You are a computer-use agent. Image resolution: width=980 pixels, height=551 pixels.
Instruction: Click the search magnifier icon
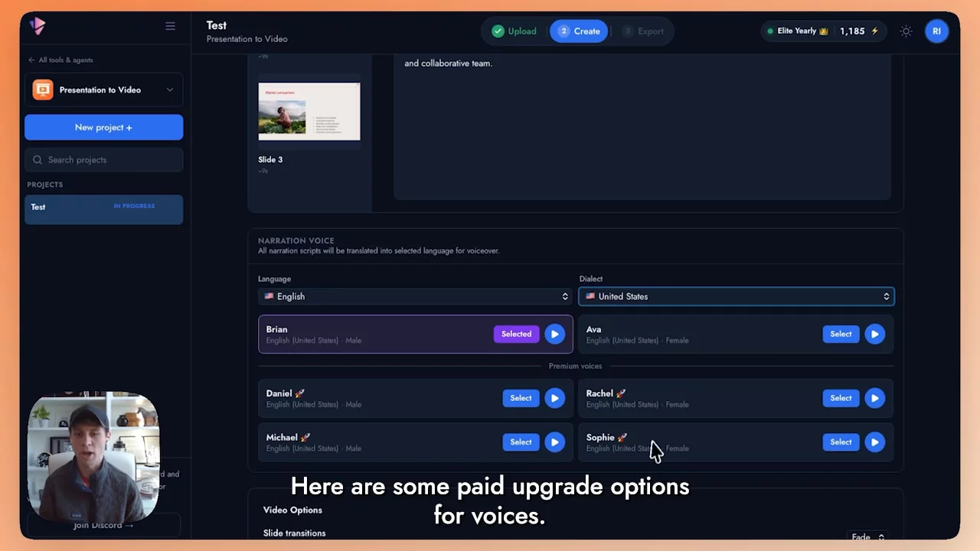click(x=38, y=160)
